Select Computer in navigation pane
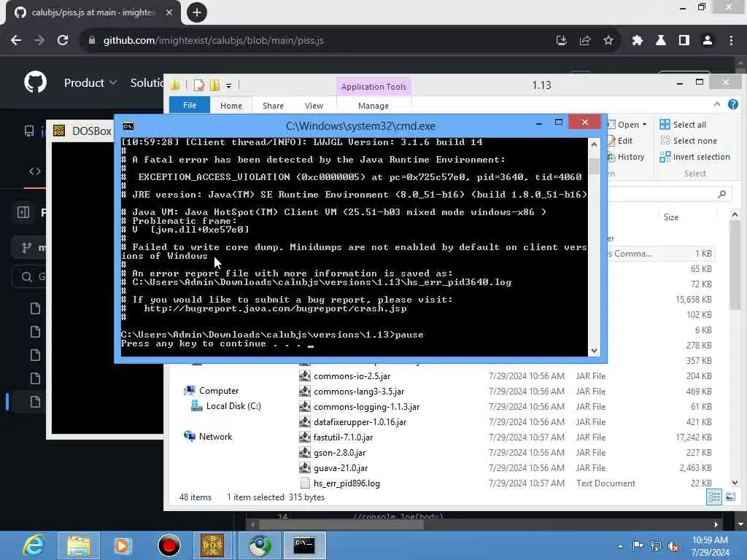The image size is (747, 560). (x=211, y=391)
